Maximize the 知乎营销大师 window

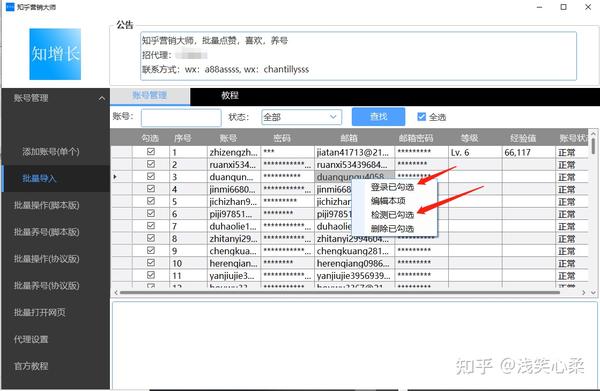pyautogui.click(x=563, y=7)
